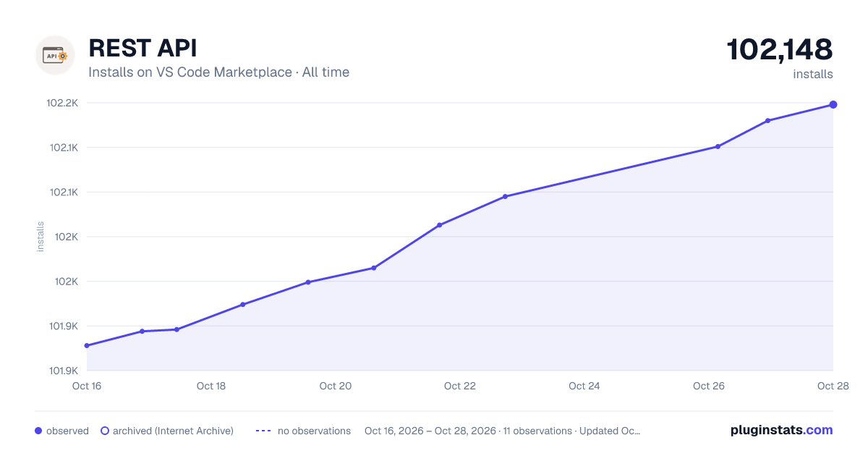The height and width of the screenshot is (456, 868).
Task: Click the Oct 22 x-axis label
Action: 460,386
